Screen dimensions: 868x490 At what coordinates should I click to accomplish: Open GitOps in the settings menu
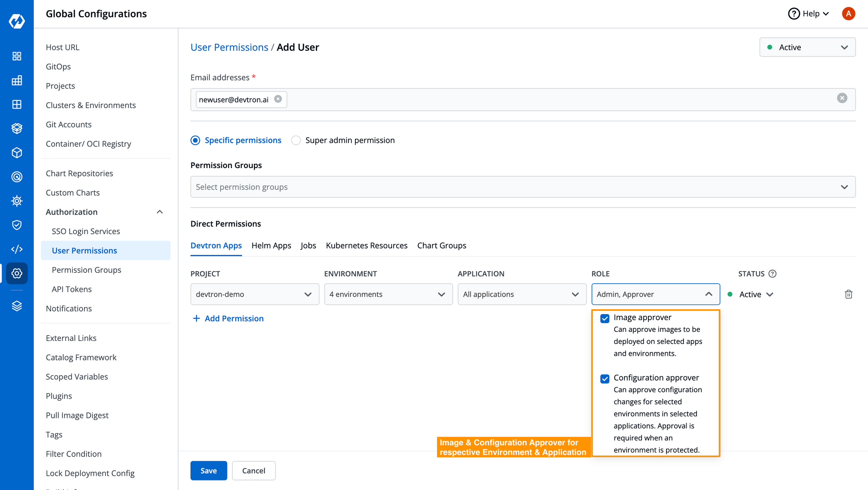click(x=58, y=66)
